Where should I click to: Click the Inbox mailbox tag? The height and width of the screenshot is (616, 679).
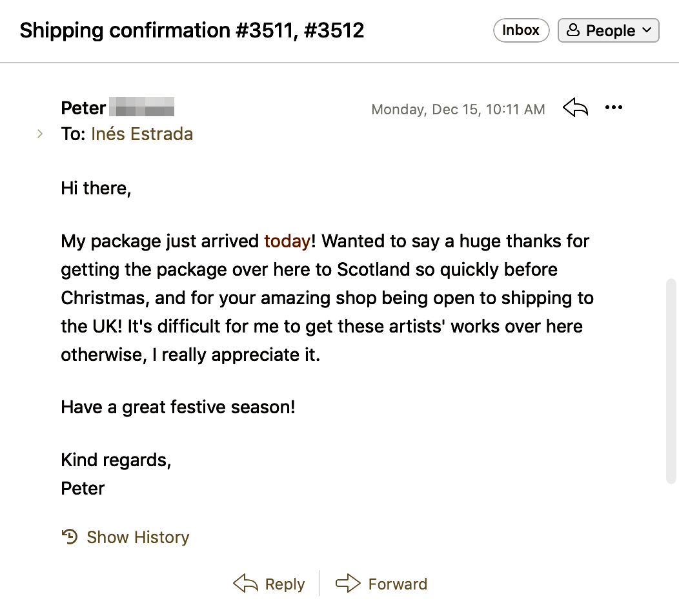521,30
